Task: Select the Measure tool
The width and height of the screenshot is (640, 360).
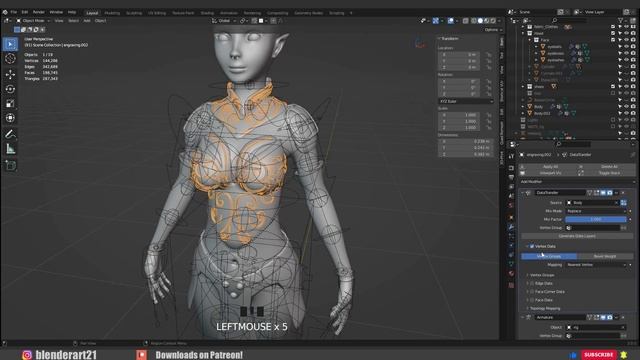Action: [x=10, y=149]
